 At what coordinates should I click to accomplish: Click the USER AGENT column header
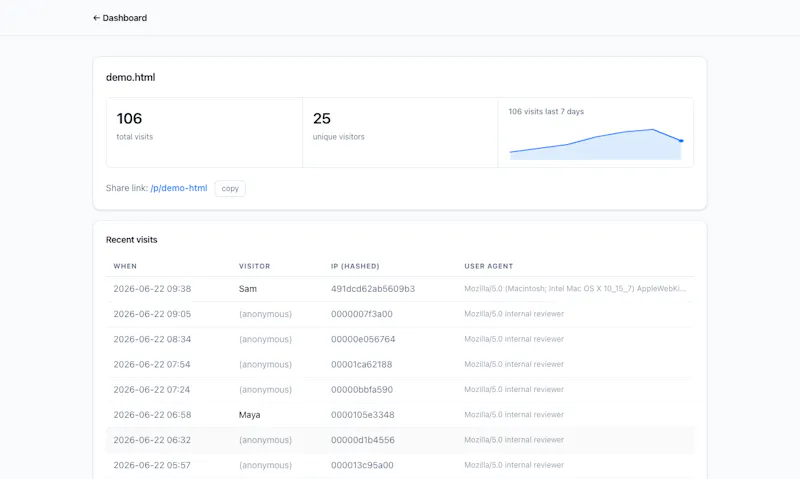point(489,266)
